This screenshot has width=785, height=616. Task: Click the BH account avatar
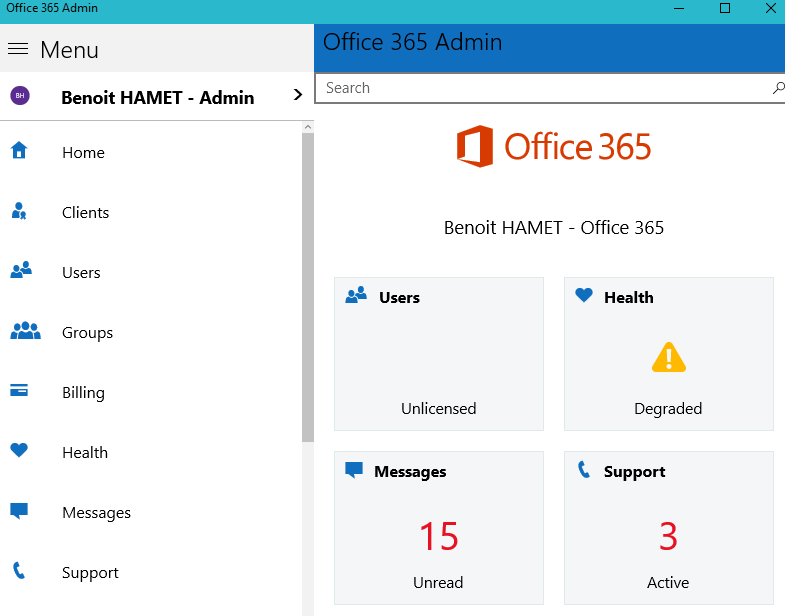(19, 96)
